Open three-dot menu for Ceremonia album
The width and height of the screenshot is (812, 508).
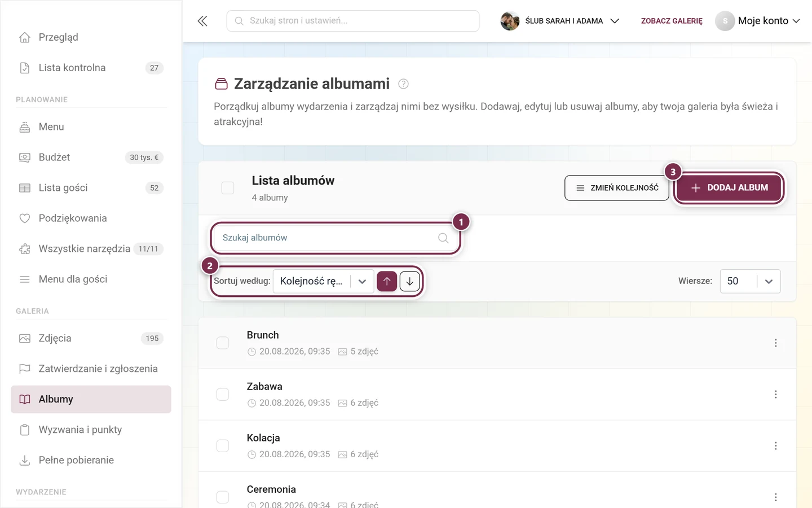[x=776, y=497]
